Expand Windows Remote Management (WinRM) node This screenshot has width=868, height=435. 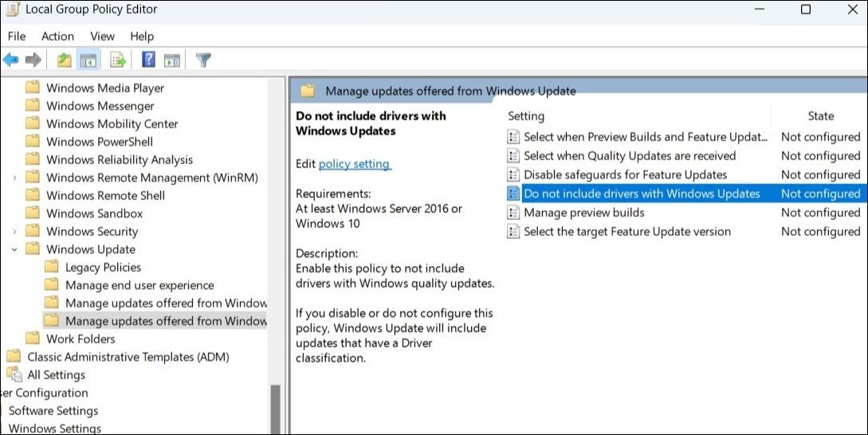pos(15,178)
